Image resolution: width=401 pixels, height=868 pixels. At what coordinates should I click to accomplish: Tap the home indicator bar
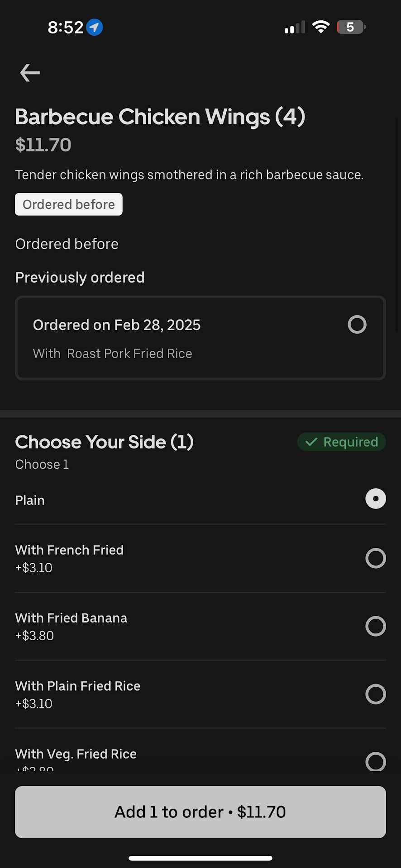pyautogui.click(x=200, y=858)
